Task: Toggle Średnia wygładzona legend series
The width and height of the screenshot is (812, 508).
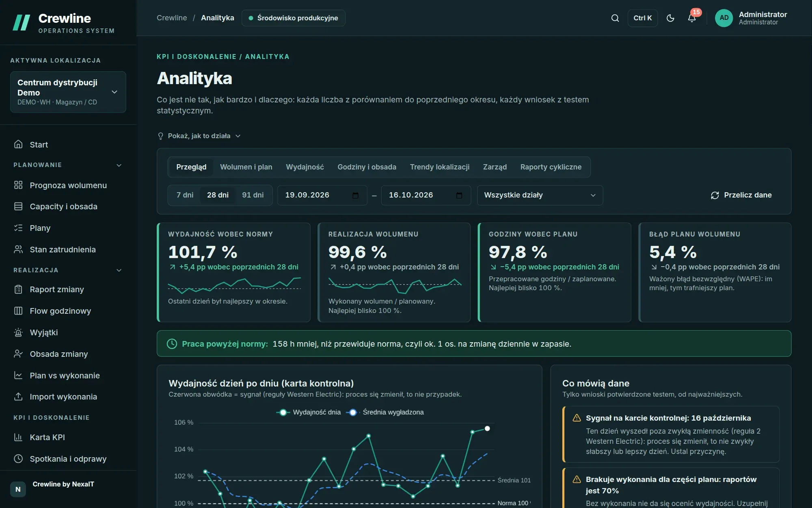Action: click(x=385, y=412)
